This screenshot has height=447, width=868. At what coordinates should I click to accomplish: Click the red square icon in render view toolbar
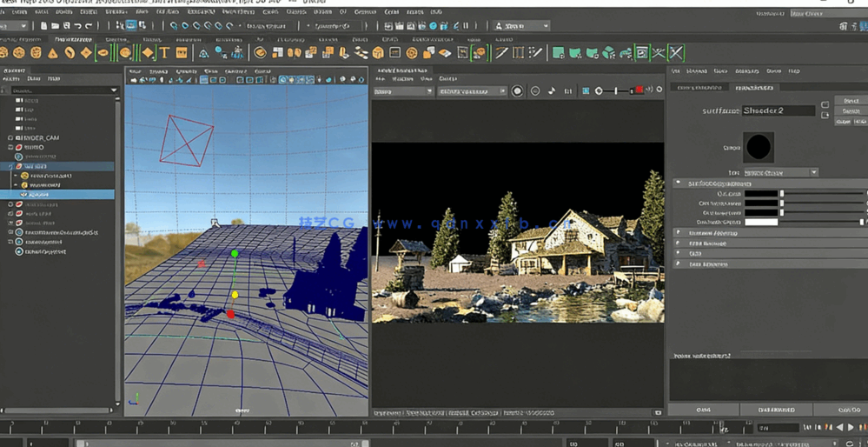click(639, 90)
